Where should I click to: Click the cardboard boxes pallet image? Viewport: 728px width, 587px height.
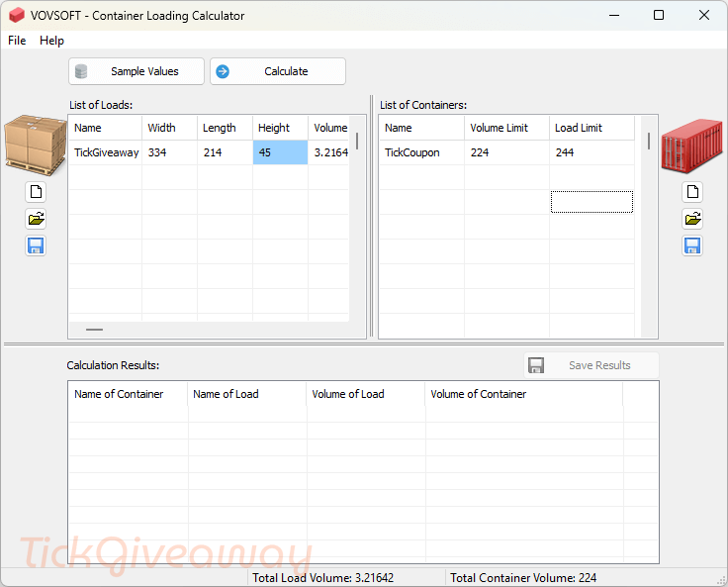(36, 145)
